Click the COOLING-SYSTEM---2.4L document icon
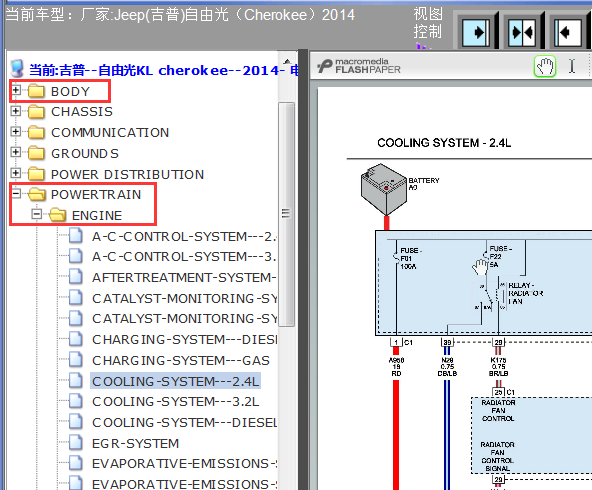 coord(76,381)
